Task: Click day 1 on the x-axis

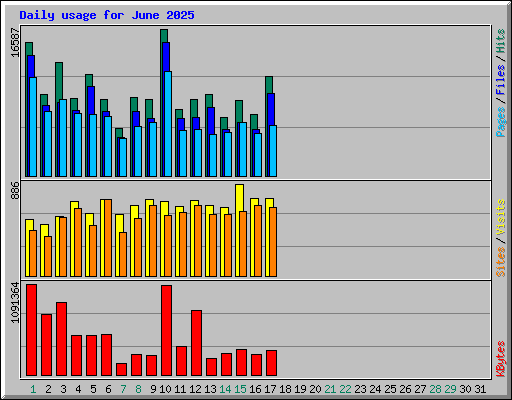Action: coord(33,389)
